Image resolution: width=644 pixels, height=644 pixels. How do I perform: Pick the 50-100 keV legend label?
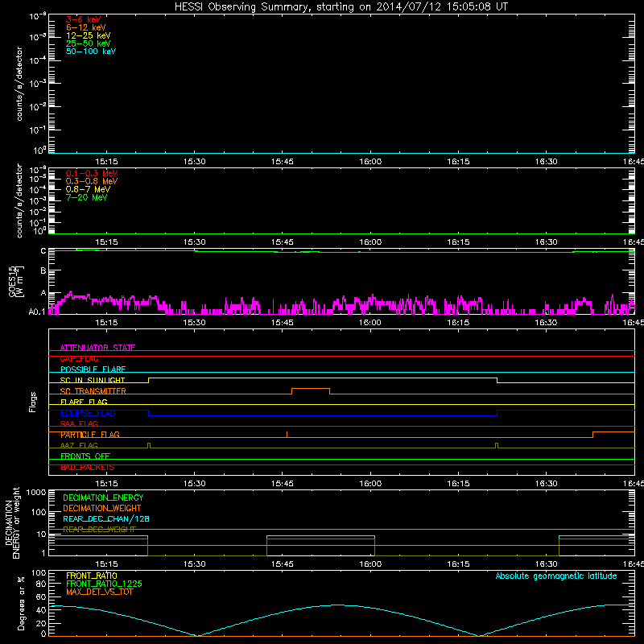click(91, 52)
